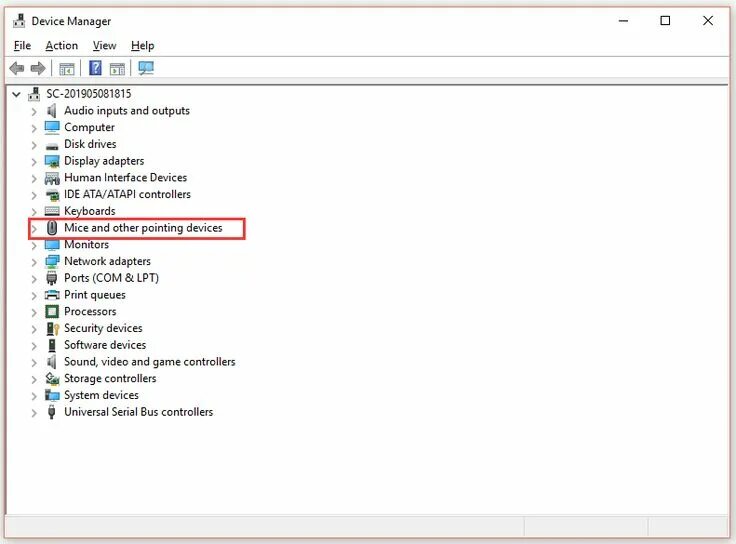Viewport: 736px width, 544px height.
Task: Select the 'Print queues' label
Action: point(95,295)
